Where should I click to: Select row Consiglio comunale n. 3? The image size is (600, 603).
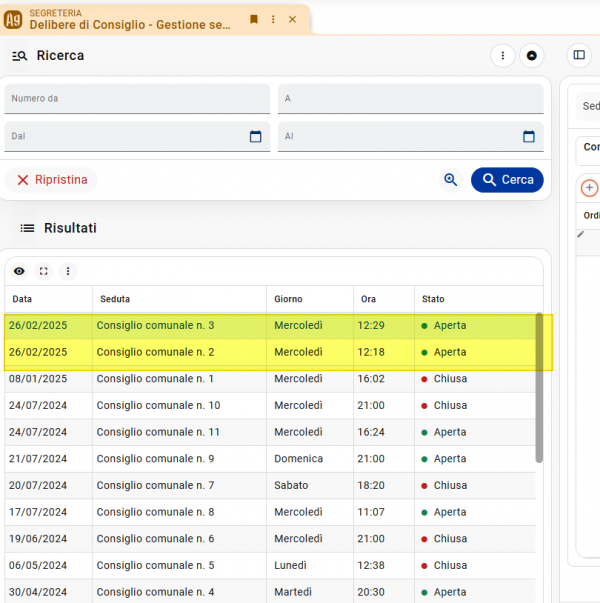270,326
